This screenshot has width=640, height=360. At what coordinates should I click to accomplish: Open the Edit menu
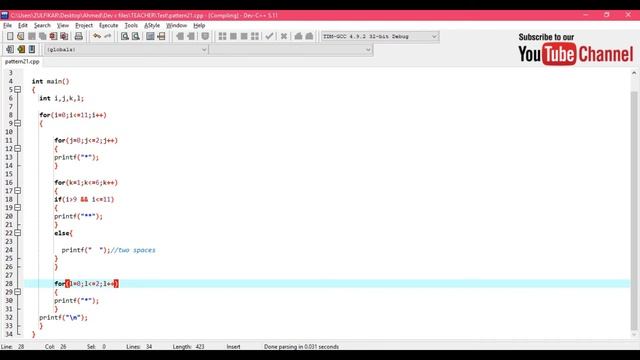coord(23,25)
